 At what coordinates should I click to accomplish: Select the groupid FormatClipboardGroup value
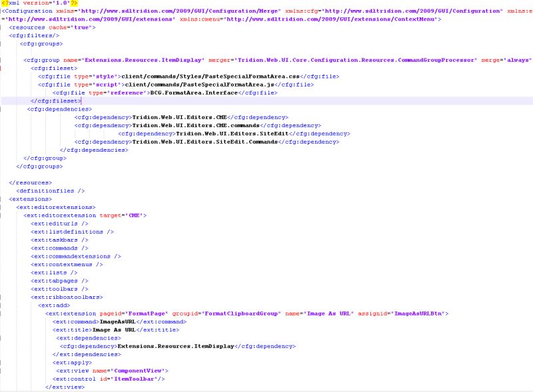pos(241,313)
